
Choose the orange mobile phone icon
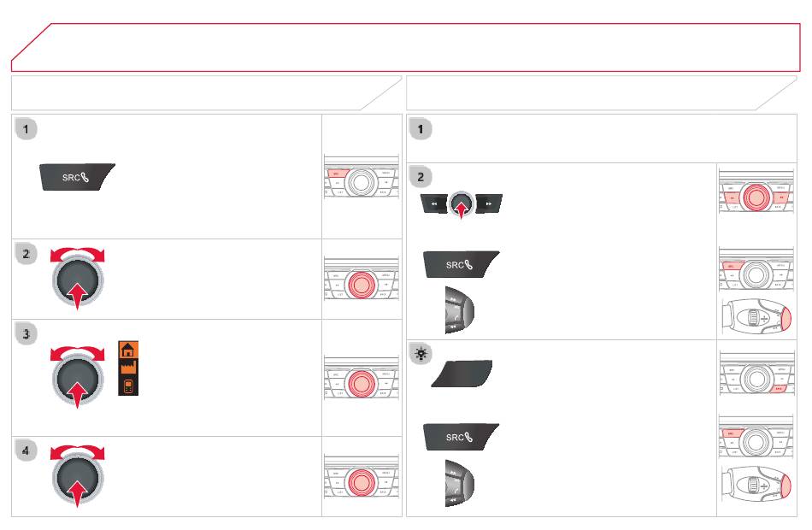pyautogui.click(x=128, y=386)
